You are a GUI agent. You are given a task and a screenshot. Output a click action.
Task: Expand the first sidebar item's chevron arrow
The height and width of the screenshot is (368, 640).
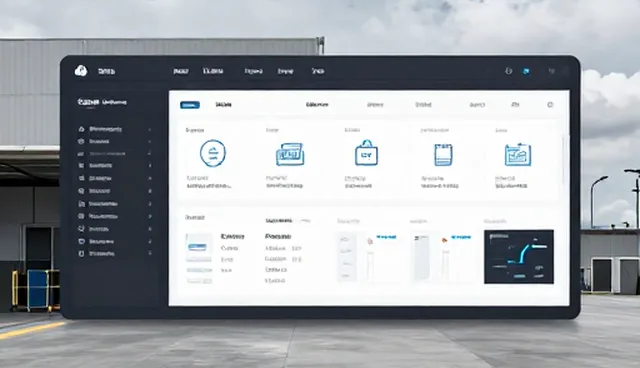tap(149, 129)
